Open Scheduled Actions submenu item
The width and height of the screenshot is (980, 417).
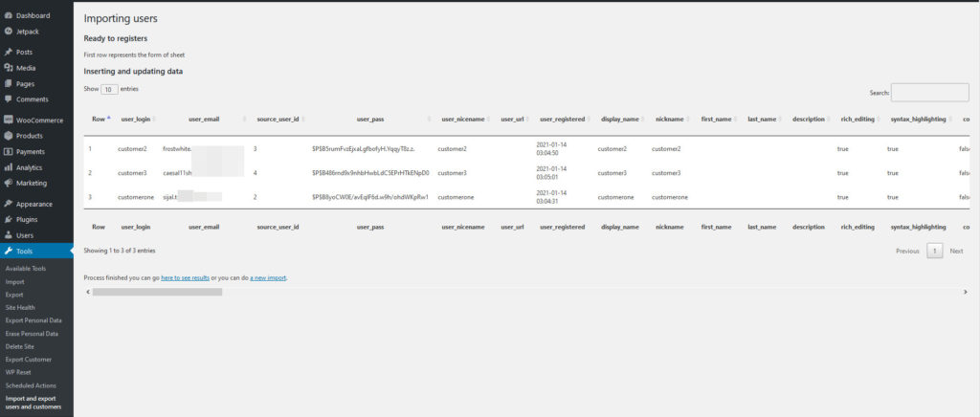click(x=30, y=385)
